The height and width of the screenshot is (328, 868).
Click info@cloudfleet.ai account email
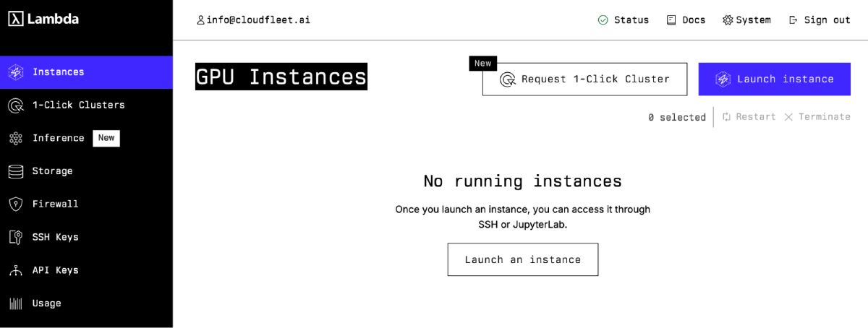[x=258, y=20]
